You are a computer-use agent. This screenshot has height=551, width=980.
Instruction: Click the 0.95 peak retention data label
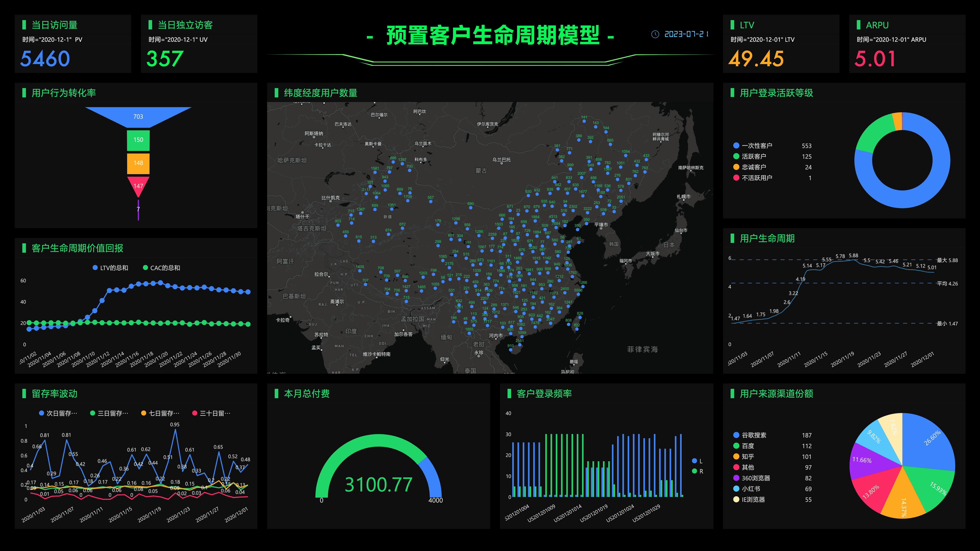pyautogui.click(x=175, y=424)
